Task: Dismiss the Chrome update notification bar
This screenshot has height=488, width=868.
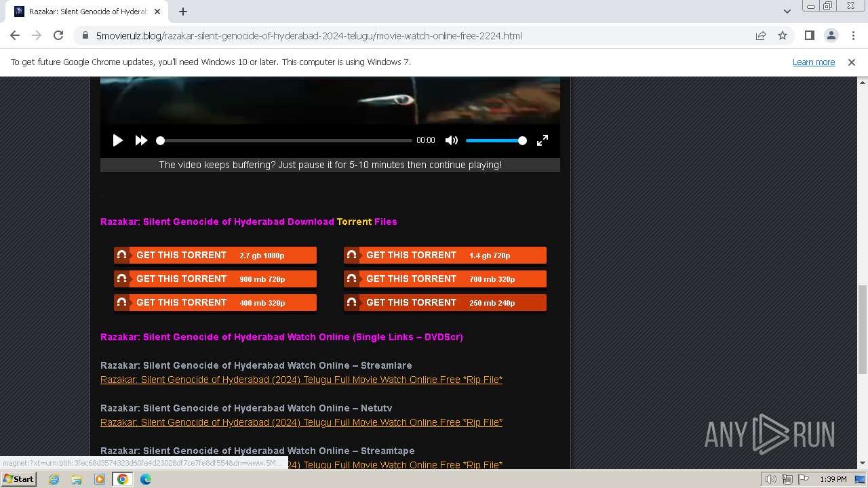Action: (852, 62)
